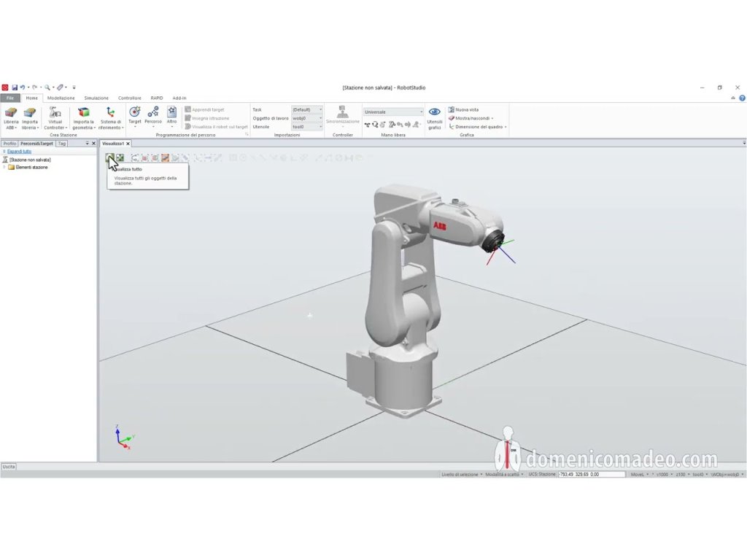The image size is (747, 560).
Task: Click the UCS coordinates input field
Action: (591, 474)
